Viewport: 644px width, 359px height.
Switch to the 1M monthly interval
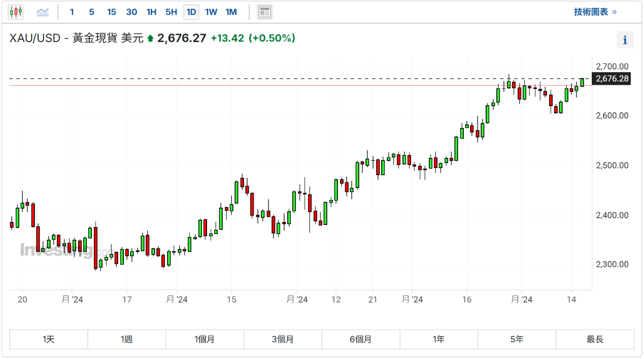tap(231, 12)
